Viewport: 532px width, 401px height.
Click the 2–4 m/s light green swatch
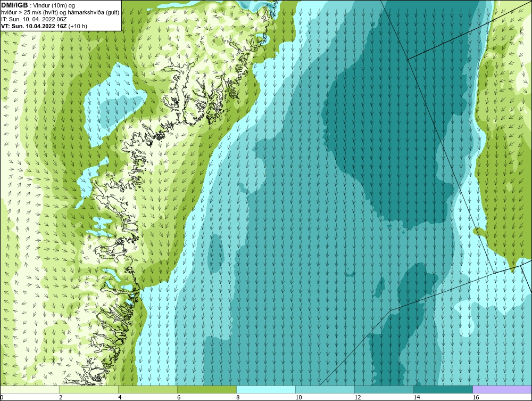89,389
